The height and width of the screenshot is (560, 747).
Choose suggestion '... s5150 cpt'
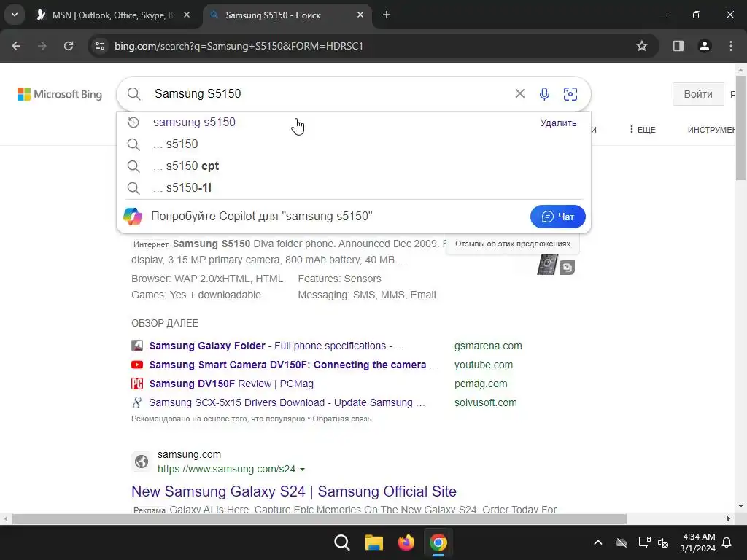[x=354, y=166]
